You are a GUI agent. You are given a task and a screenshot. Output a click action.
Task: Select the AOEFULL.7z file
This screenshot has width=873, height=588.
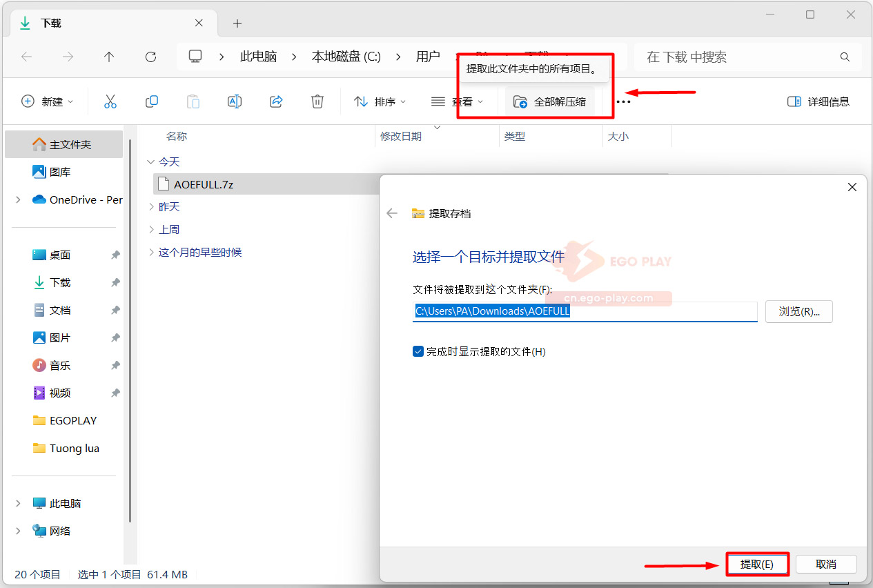point(266,184)
